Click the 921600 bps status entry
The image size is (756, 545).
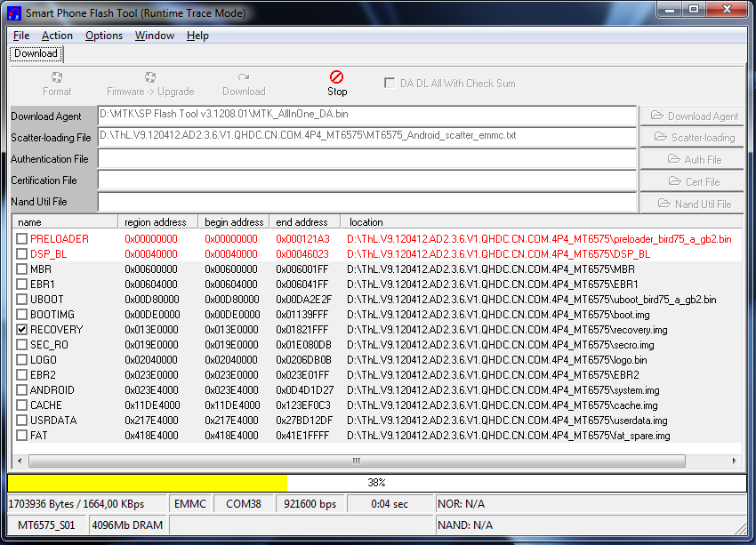(x=310, y=504)
